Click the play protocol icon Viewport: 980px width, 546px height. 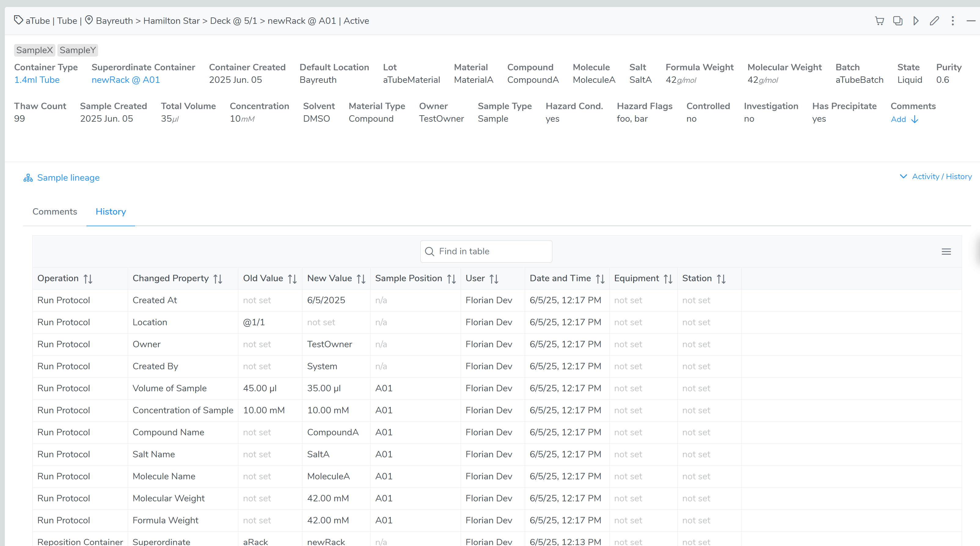pos(916,21)
